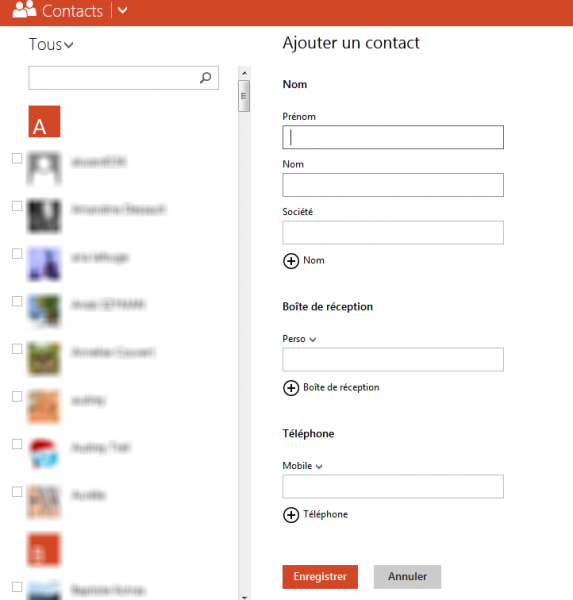This screenshot has height=600, width=573.
Task: Cancel with the Annuler button
Action: click(407, 577)
